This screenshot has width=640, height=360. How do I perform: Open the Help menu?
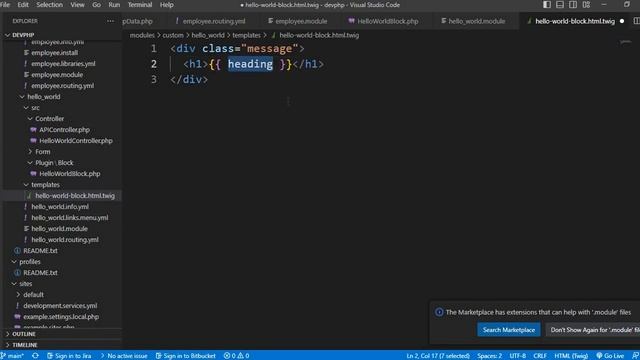167,5
